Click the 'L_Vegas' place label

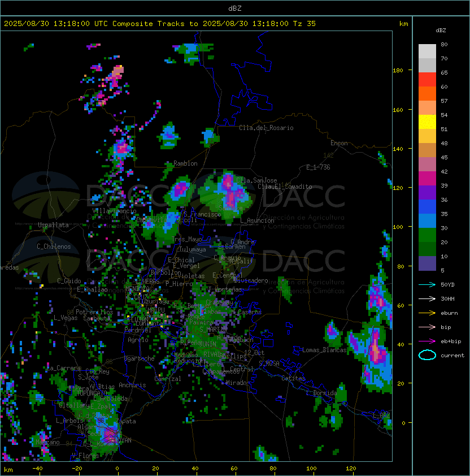point(66,318)
